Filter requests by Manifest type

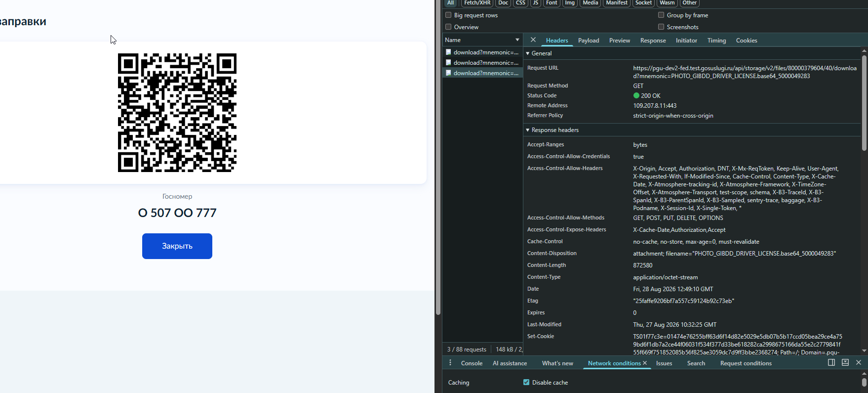[x=617, y=3]
